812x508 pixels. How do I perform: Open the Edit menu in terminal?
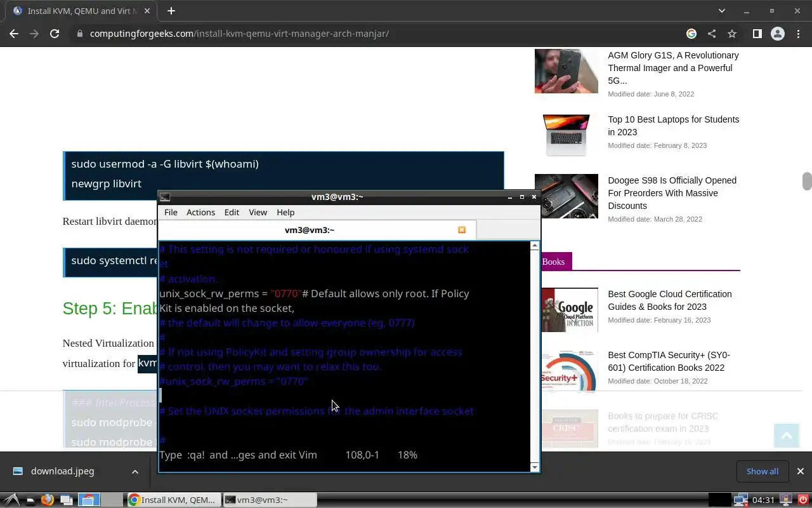(232, 212)
